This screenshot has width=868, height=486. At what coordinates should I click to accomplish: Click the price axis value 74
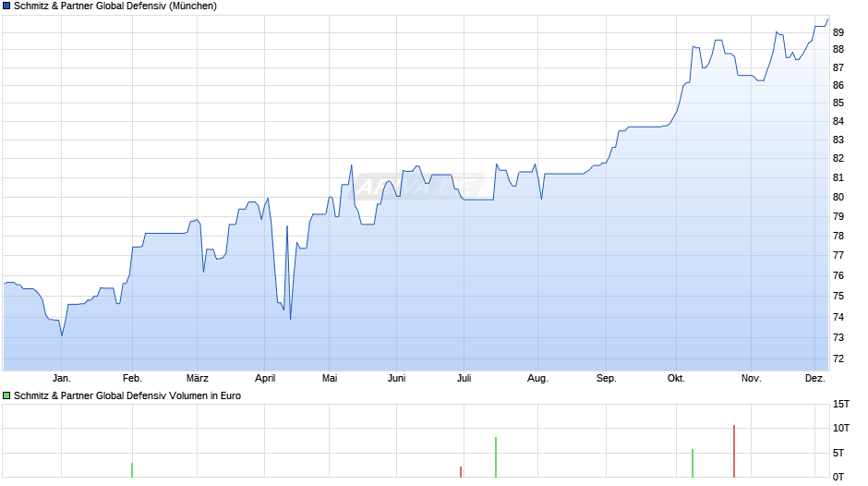(838, 318)
